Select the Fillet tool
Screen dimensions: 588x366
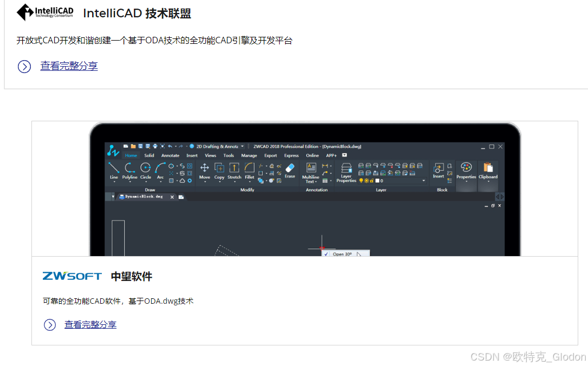(249, 171)
